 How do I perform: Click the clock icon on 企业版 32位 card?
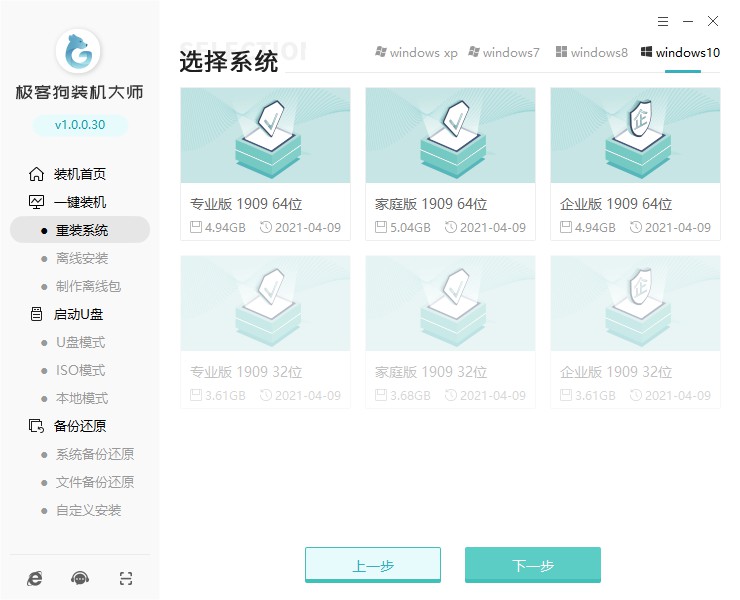click(636, 395)
